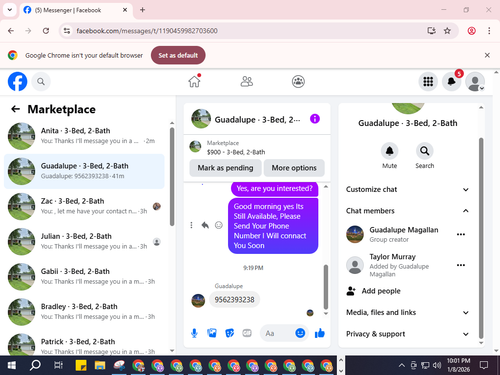The height and width of the screenshot is (375, 500).
Task: Open the Windows Start menu
Action: [12, 365]
